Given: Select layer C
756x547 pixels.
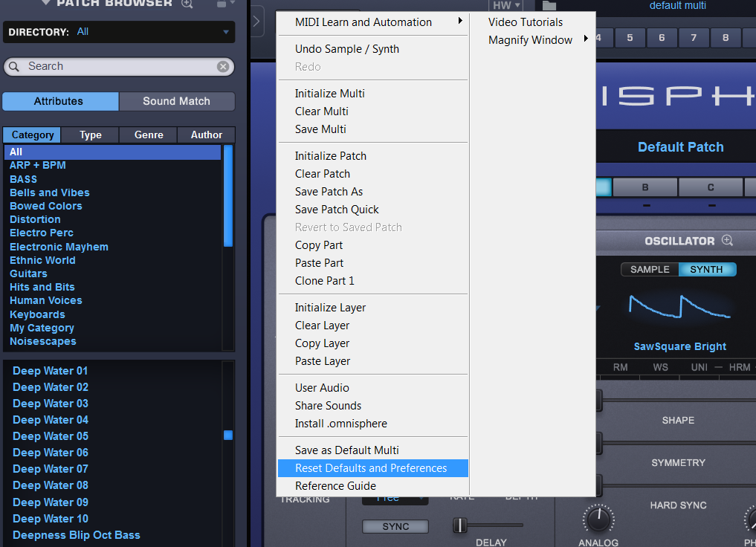Looking at the screenshot, I should tap(711, 187).
